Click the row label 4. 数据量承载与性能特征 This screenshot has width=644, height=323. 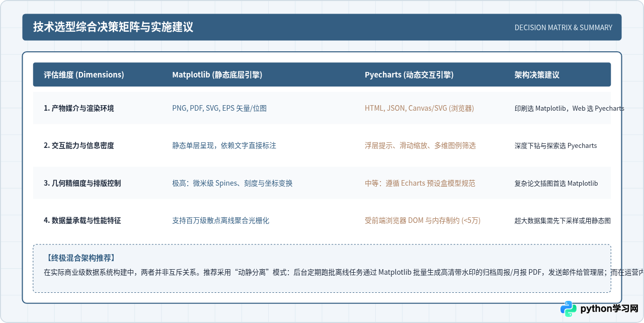pyautogui.click(x=83, y=220)
